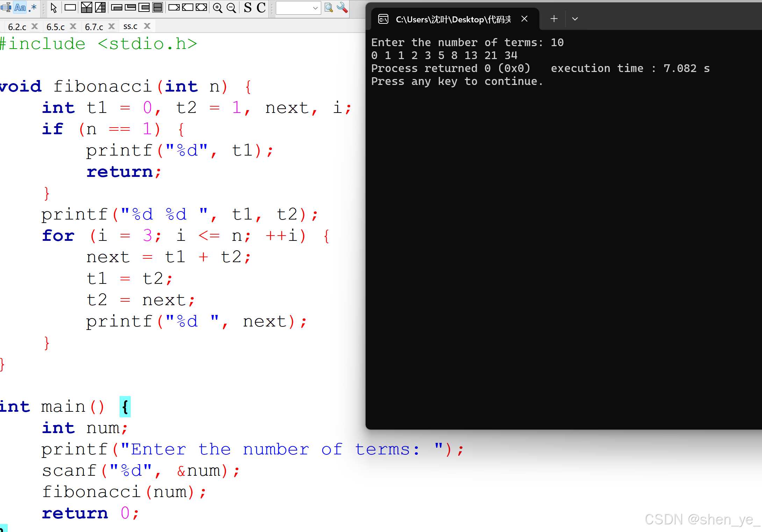Click the 'for (i = 3; i <= n; ++i)' line

186,236
